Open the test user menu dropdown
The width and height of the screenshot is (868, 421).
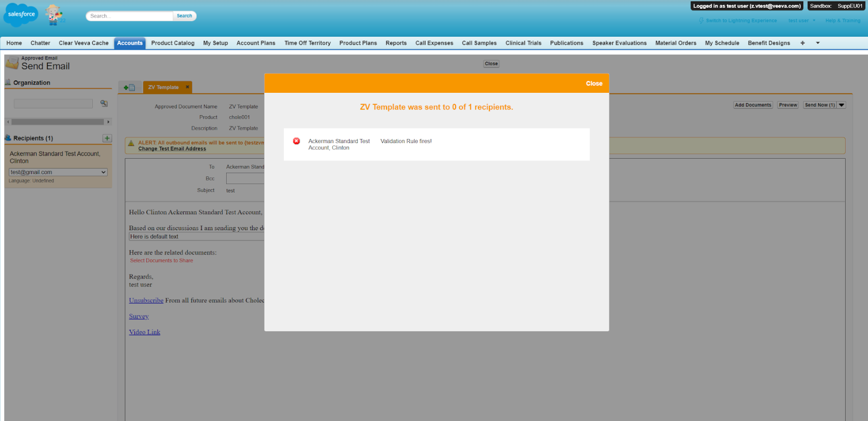coord(802,21)
